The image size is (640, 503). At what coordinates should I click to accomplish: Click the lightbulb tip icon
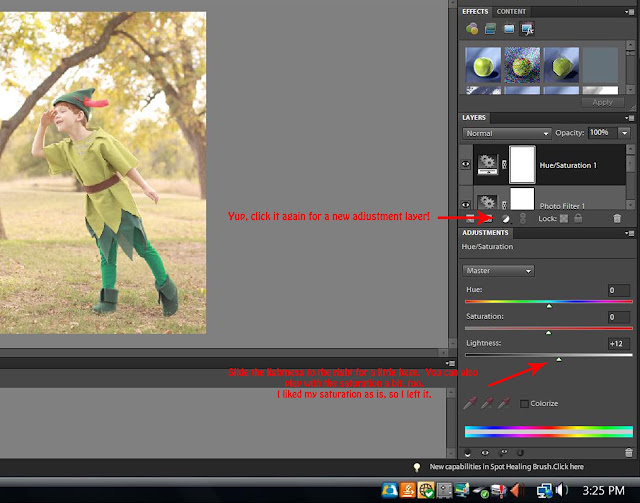417,467
